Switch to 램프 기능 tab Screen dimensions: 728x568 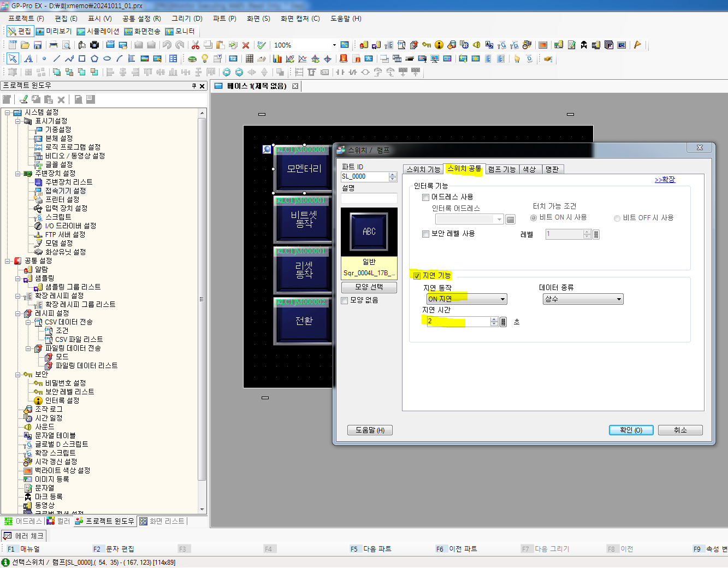502,169
